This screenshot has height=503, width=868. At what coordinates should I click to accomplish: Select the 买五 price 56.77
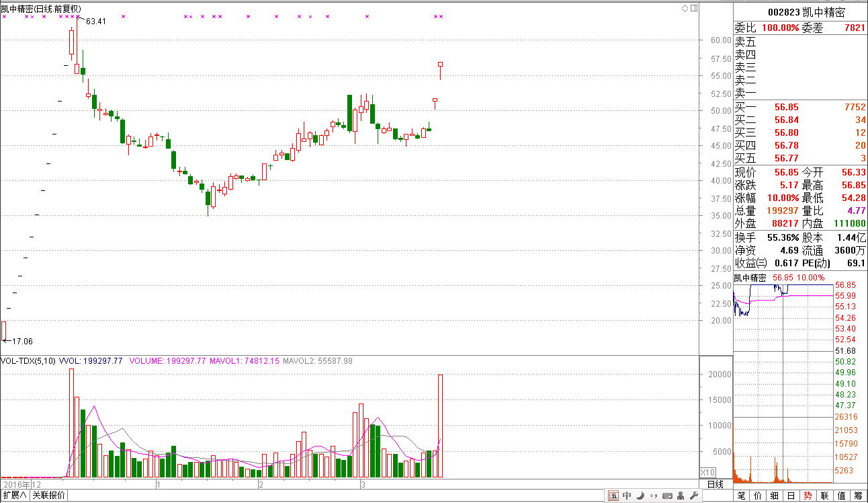[x=786, y=158]
